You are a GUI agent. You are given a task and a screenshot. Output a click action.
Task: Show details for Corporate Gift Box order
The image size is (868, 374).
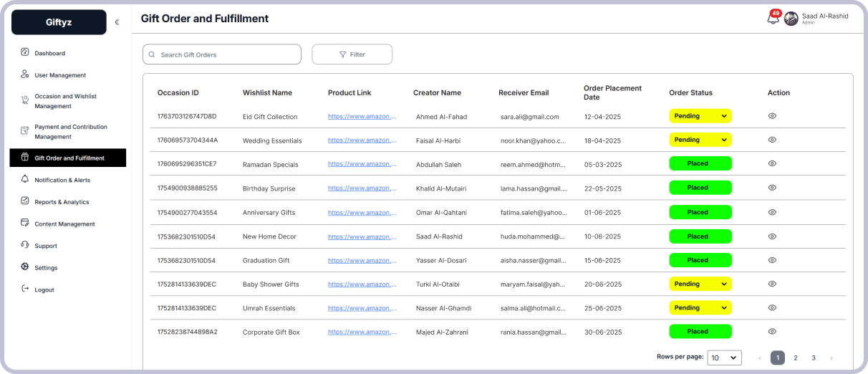pyautogui.click(x=772, y=332)
